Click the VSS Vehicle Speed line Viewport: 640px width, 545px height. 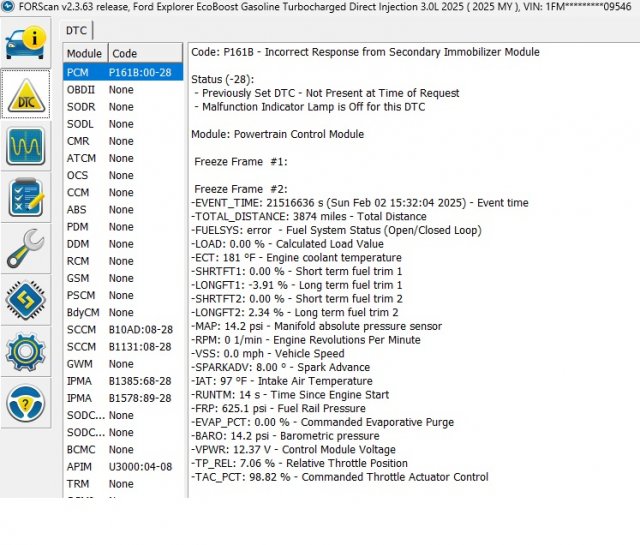(268, 354)
